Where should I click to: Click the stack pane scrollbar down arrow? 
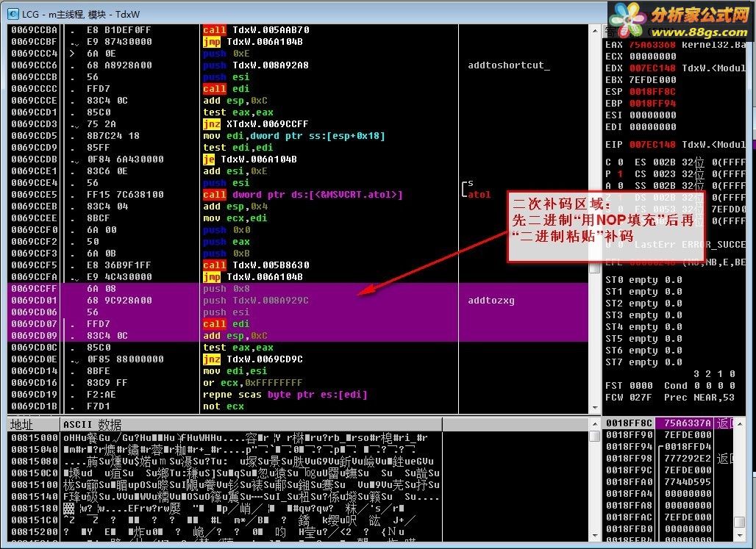coord(739,535)
